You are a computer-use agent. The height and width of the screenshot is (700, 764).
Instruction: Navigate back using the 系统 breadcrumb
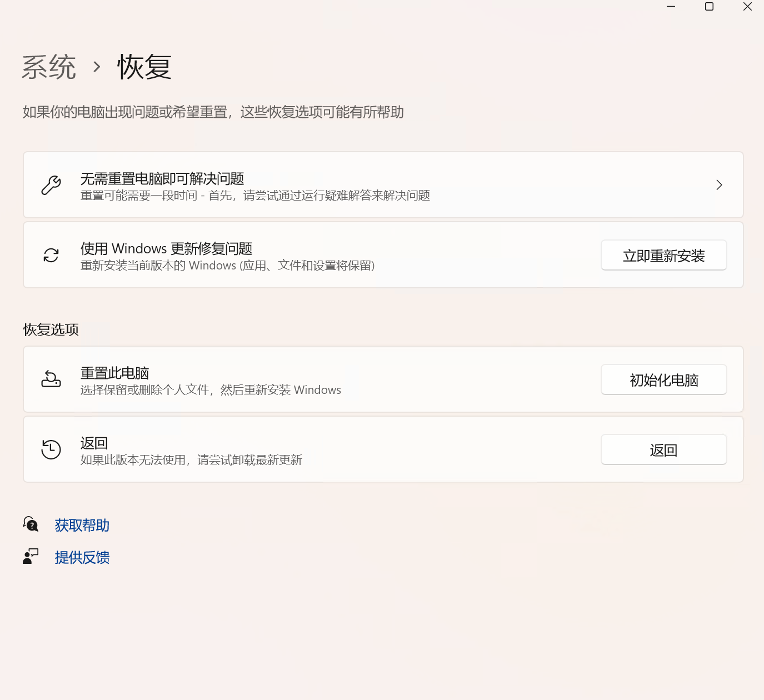click(49, 66)
